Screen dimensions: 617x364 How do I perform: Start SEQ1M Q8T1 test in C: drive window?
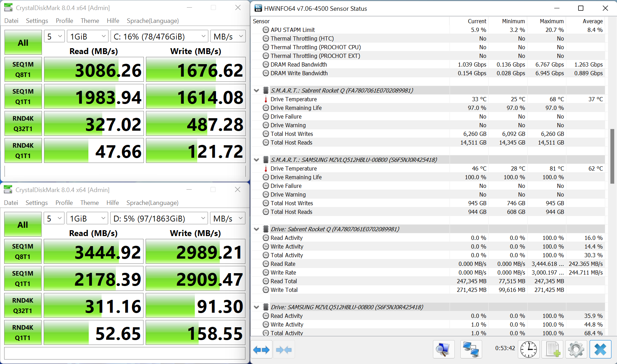click(x=23, y=69)
